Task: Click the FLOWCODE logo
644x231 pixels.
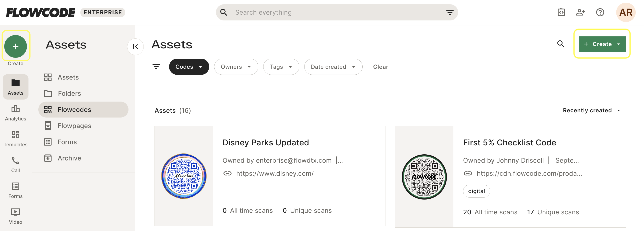Action: 41,12
